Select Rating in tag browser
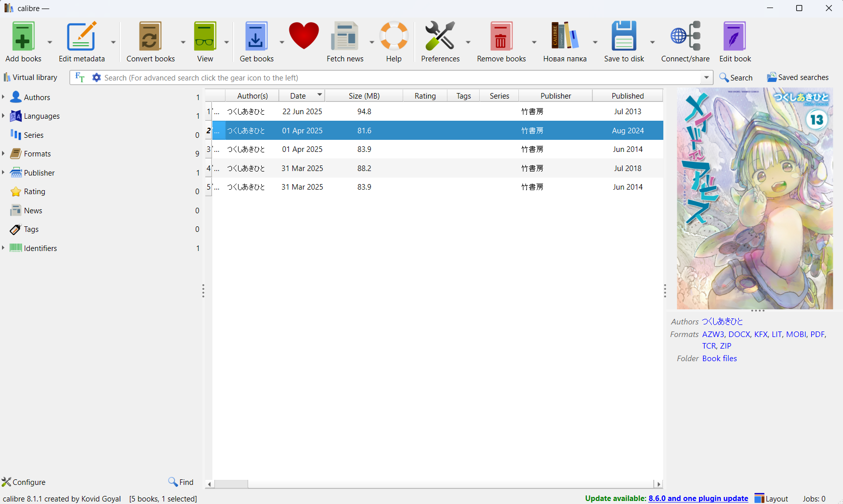The width and height of the screenshot is (843, 504). [34, 192]
